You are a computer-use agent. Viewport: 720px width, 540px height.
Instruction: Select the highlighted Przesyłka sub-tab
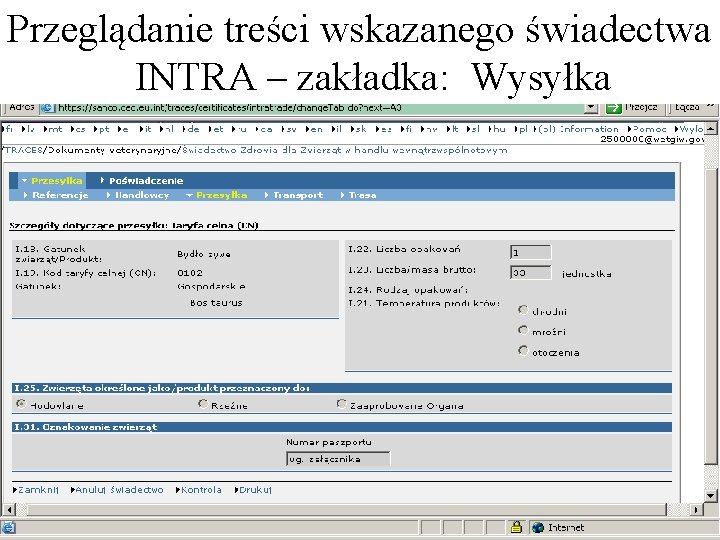[x=221, y=195]
